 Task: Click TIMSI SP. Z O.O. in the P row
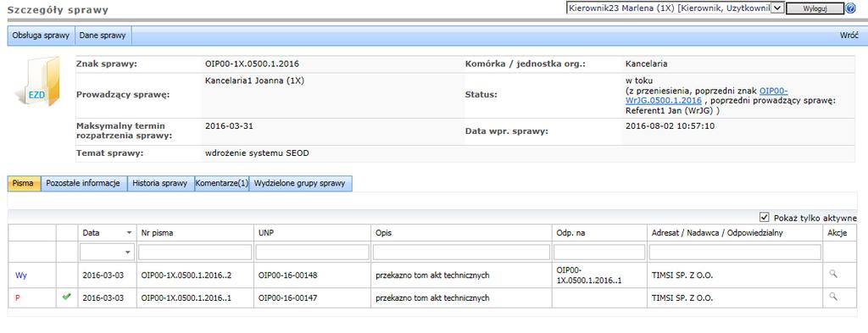682,297
